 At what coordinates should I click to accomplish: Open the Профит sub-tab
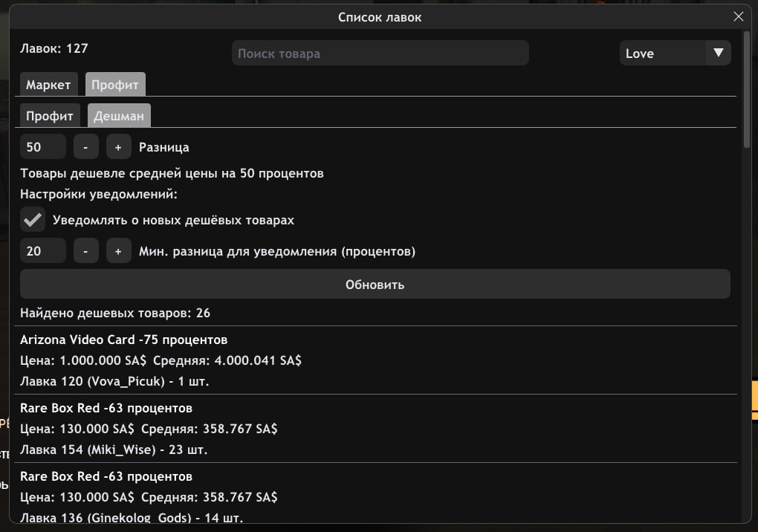[x=50, y=116]
